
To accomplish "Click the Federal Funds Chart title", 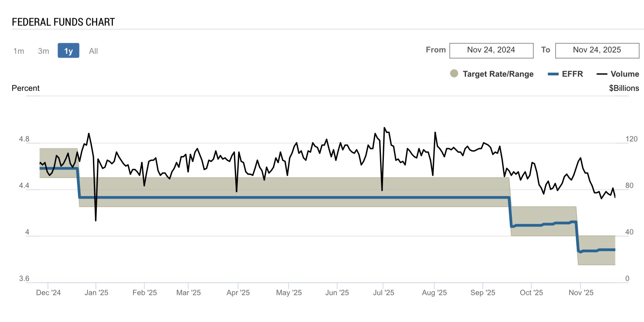I will (63, 22).
